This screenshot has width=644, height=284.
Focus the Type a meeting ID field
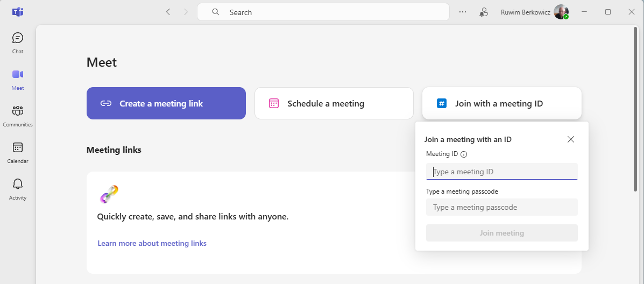point(501,172)
